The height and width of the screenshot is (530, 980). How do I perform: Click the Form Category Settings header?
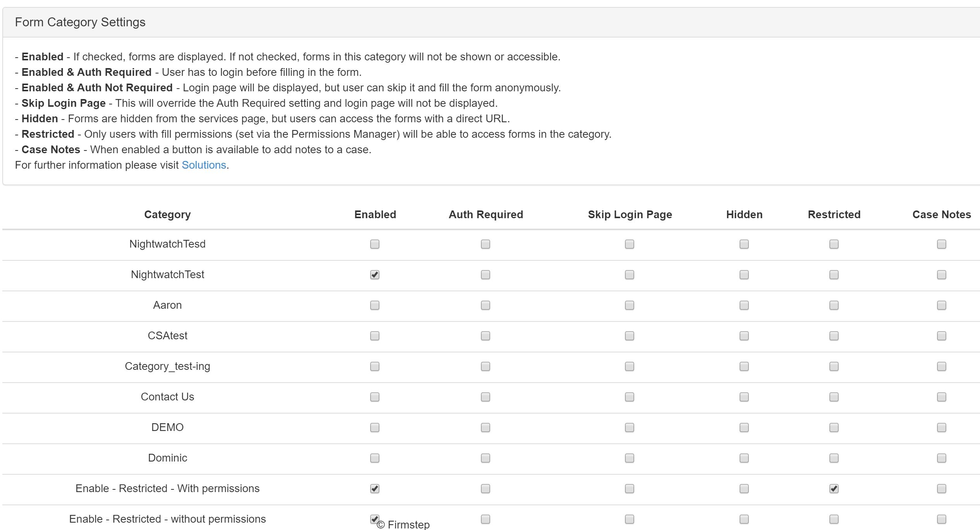click(81, 22)
